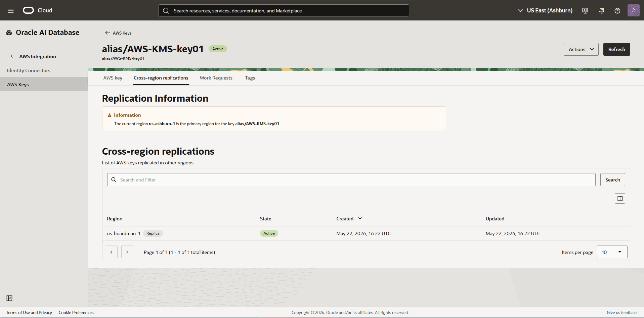The image size is (644, 318).
Task: Click the Active badge beside the key title
Action: (218, 49)
